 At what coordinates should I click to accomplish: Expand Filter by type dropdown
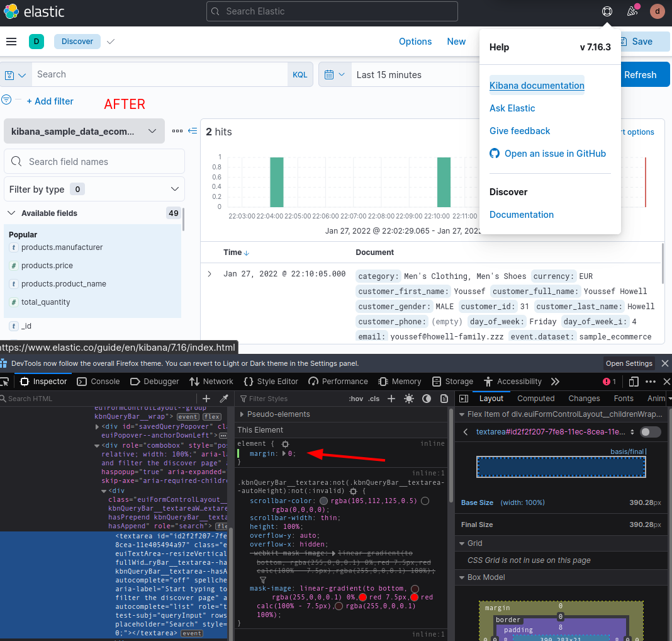(x=94, y=189)
